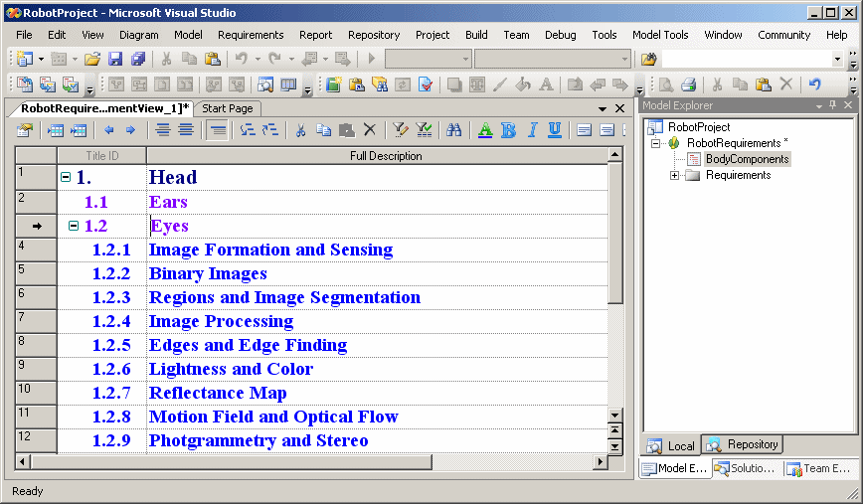This screenshot has width=863, height=504.
Task: Switch to the Start Page tab
Action: tap(227, 108)
